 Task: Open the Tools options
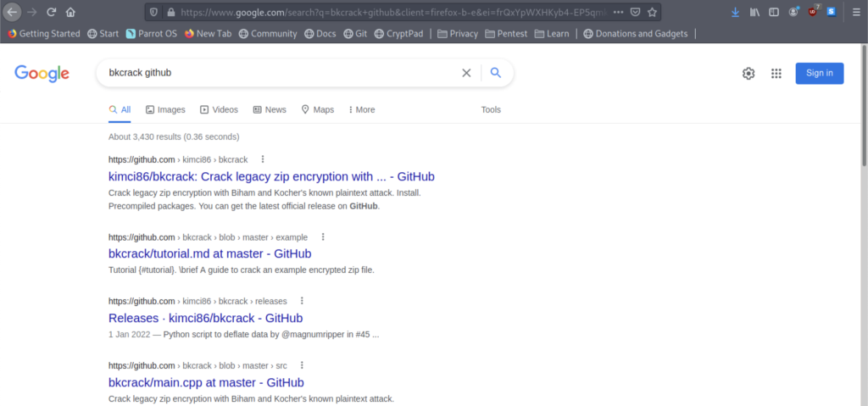pos(491,109)
